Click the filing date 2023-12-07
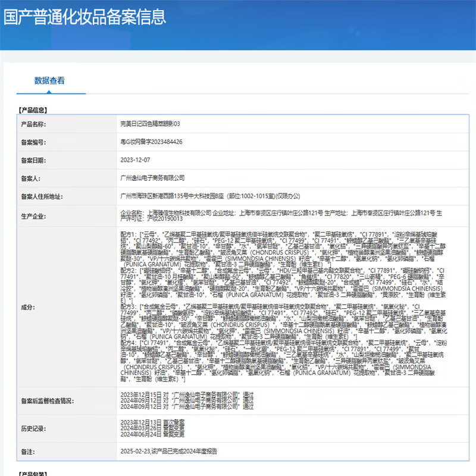 pos(135,160)
